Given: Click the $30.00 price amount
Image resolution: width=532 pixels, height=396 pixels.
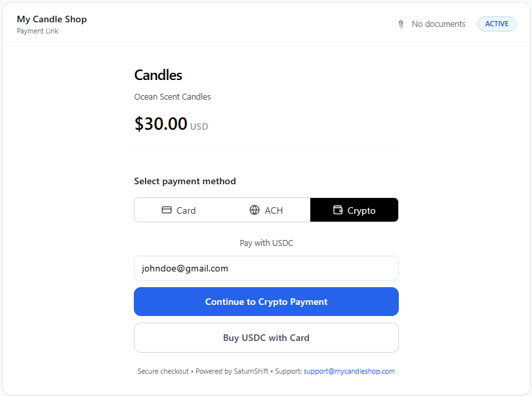Looking at the screenshot, I should [x=161, y=124].
